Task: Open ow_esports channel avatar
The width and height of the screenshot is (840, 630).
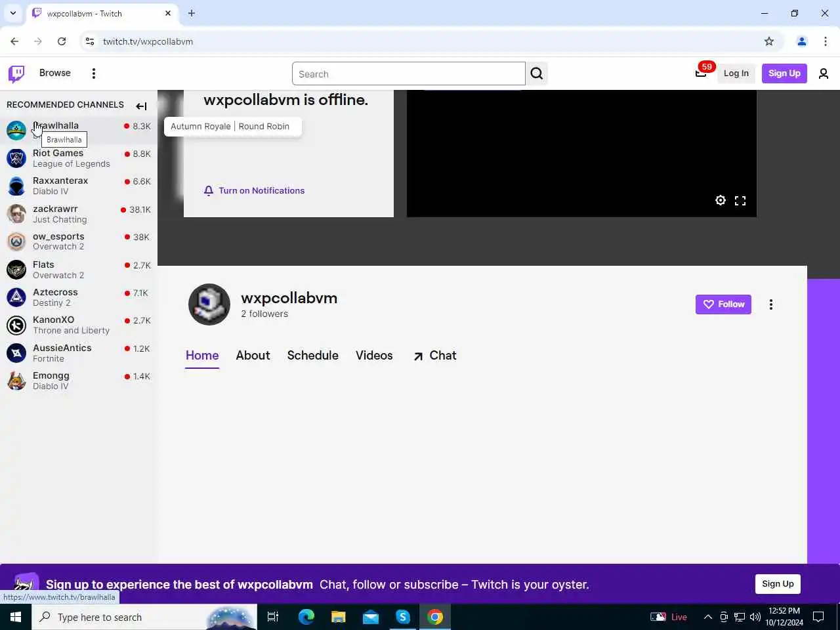Action: pos(16,241)
